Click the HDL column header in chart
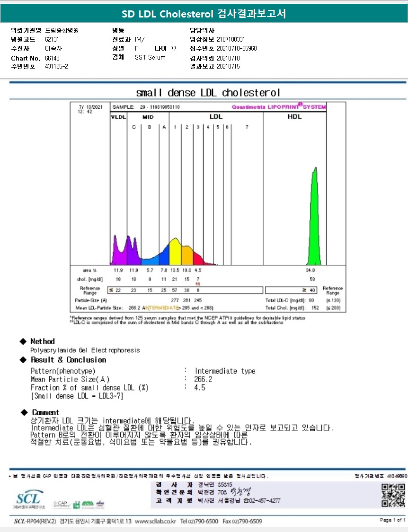The width and height of the screenshot is (408, 532). point(294,116)
